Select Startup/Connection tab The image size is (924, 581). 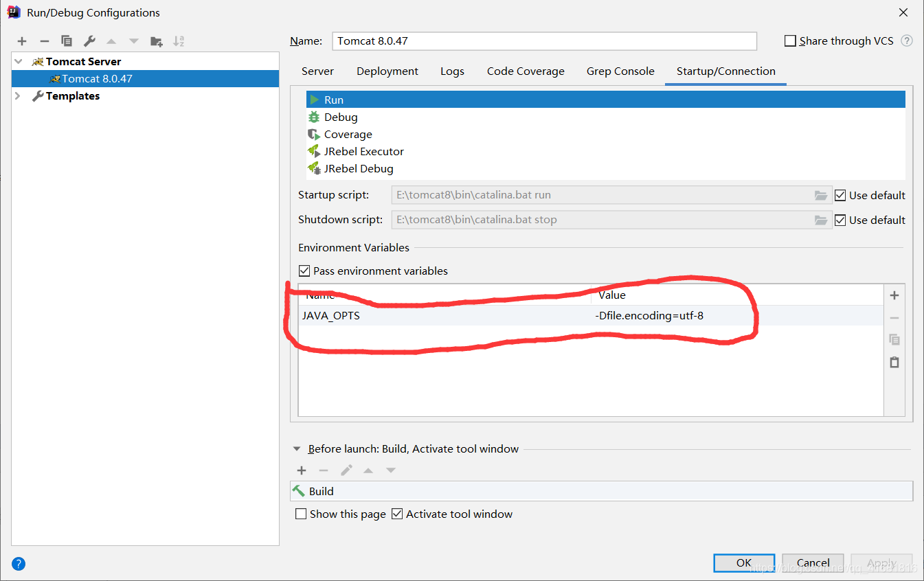pyautogui.click(x=726, y=71)
